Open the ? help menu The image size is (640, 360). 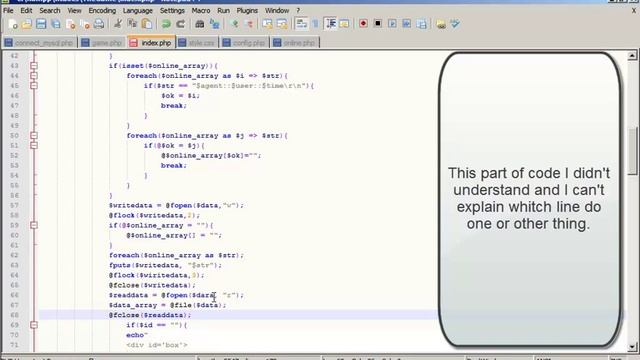click(298, 11)
